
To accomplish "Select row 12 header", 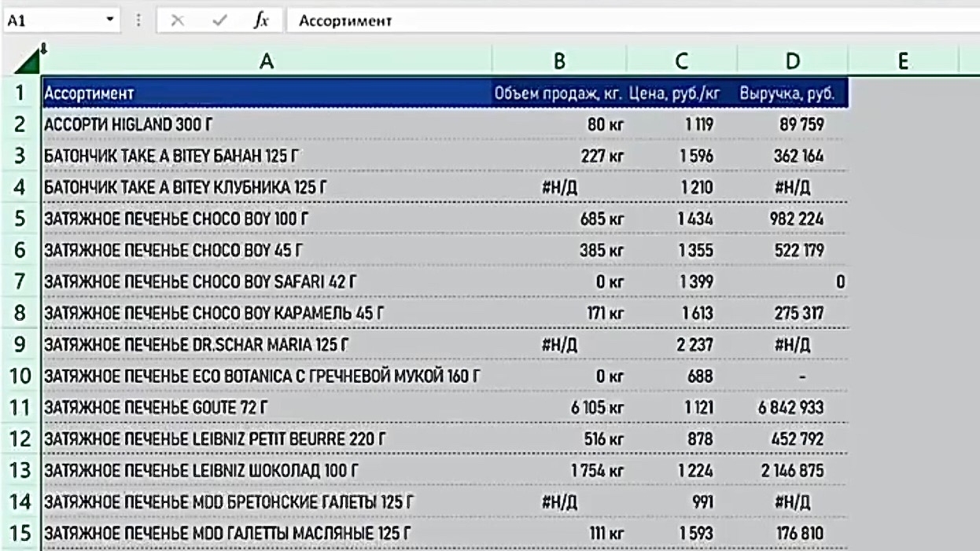I will [x=20, y=439].
